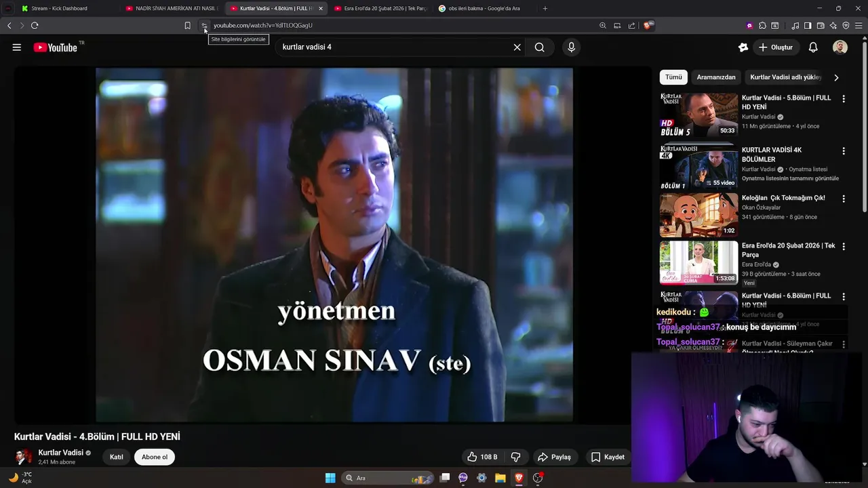Open Windows Start menu
Screen dimensions: 868x488
coord(330,478)
